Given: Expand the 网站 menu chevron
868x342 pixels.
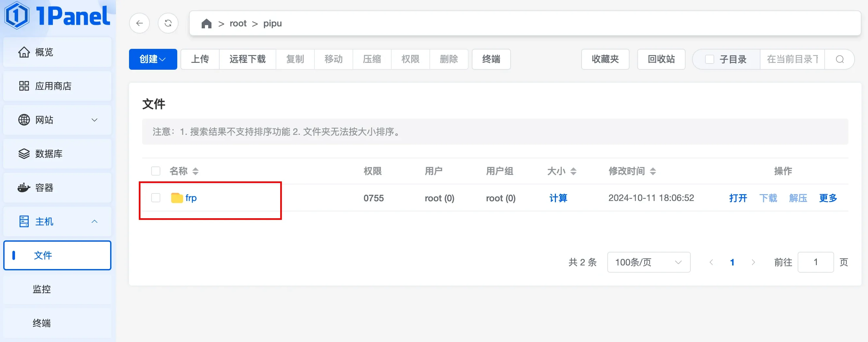Looking at the screenshot, I should coord(95,120).
